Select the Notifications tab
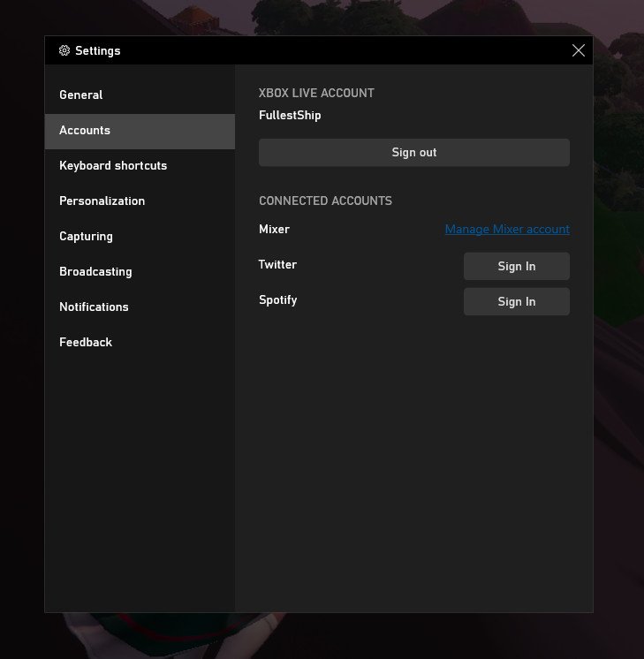The width and height of the screenshot is (644, 659). (140, 307)
